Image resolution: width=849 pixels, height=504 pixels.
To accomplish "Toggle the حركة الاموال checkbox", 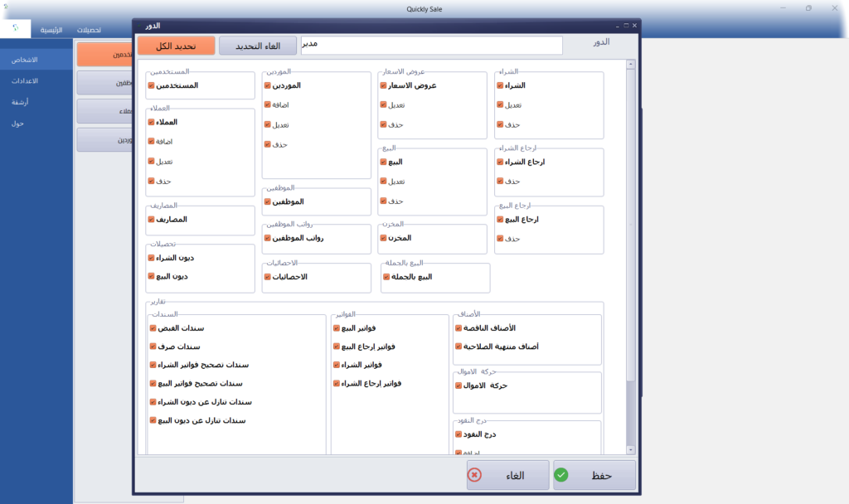I will coord(458,385).
